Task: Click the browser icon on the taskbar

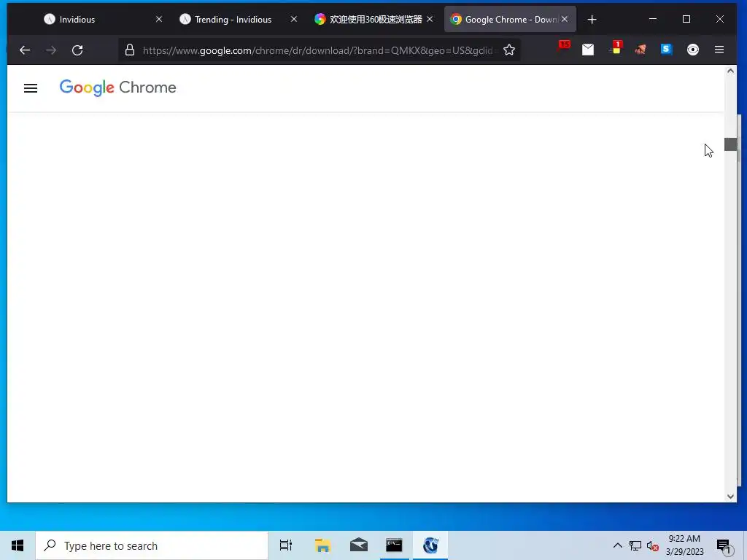Action: [430, 545]
